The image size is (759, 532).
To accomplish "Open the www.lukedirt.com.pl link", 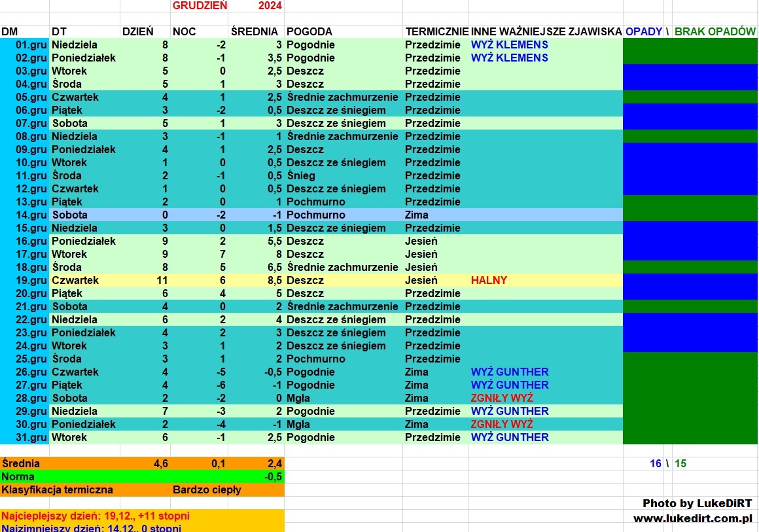I will coord(692,518).
